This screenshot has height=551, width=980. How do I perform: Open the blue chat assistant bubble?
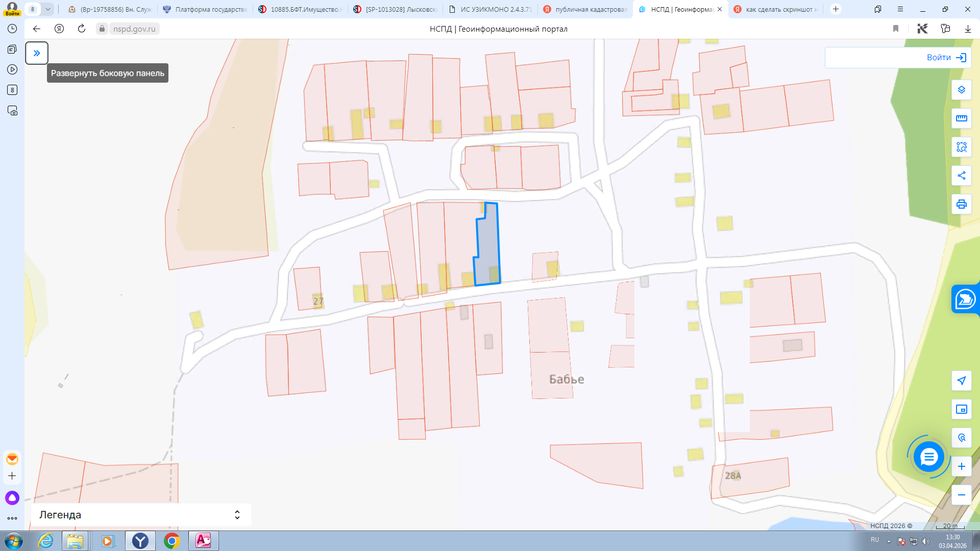click(928, 457)
